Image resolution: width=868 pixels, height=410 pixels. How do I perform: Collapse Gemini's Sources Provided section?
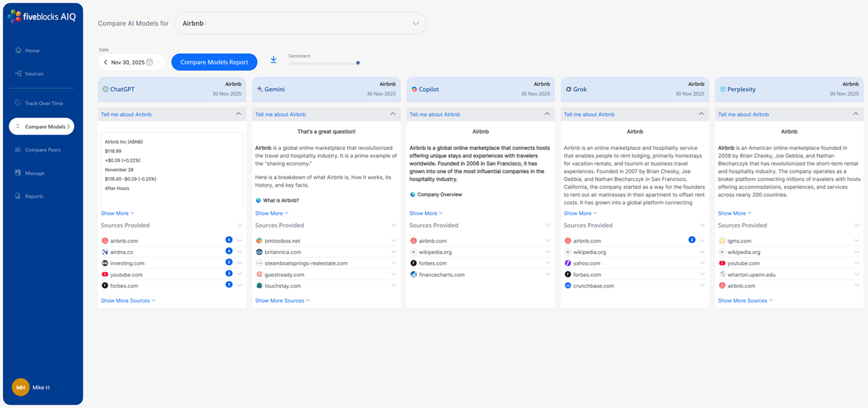394,225
